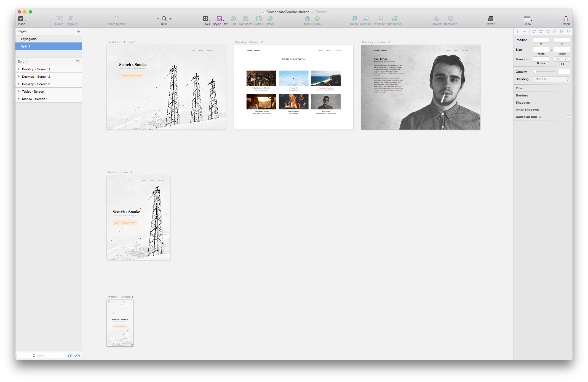The image size is (588, 382).
Task: Enable the Gaussian Blur checkbox
Action: click(568, 117)
